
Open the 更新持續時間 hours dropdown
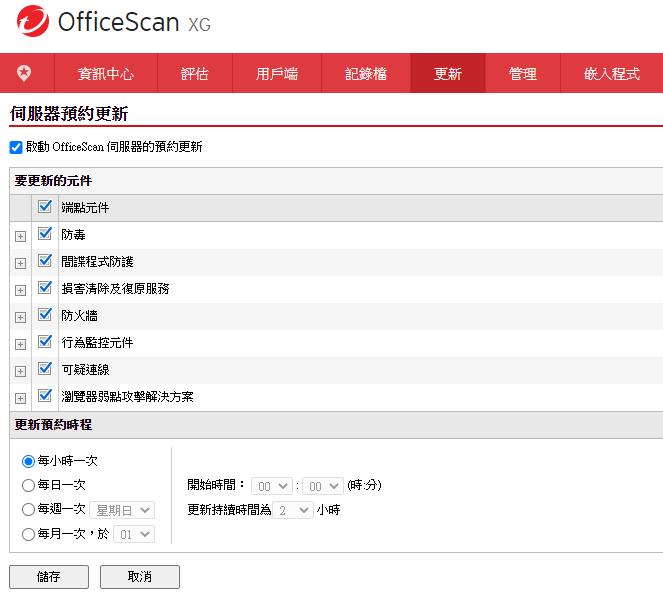tap(293, 510)
